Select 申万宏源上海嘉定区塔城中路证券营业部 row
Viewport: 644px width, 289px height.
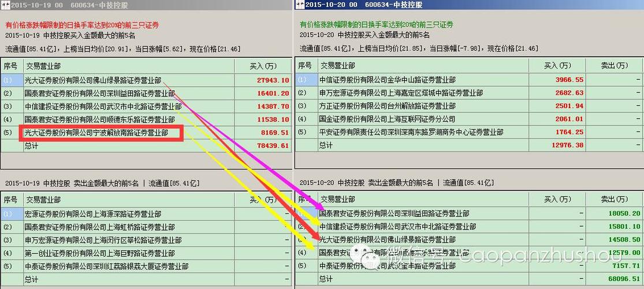point(469,93)
